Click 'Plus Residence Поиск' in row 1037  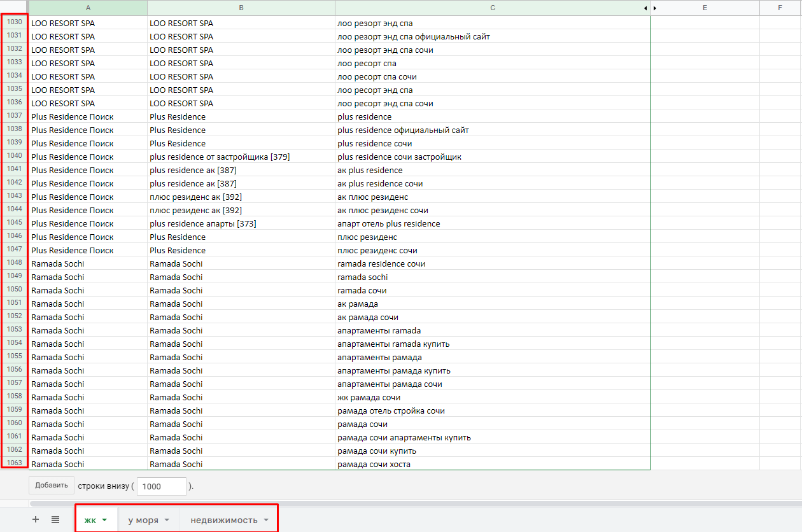pos(88,116)
